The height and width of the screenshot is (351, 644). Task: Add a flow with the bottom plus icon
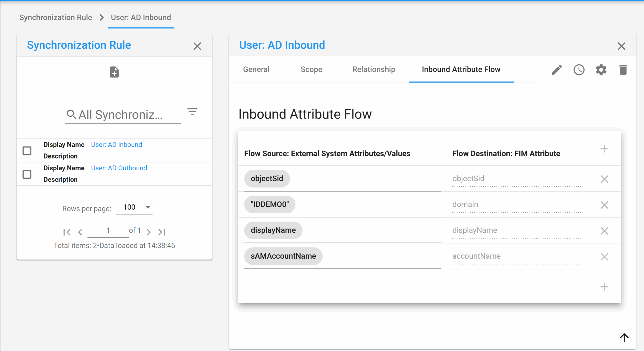point(604,287)
